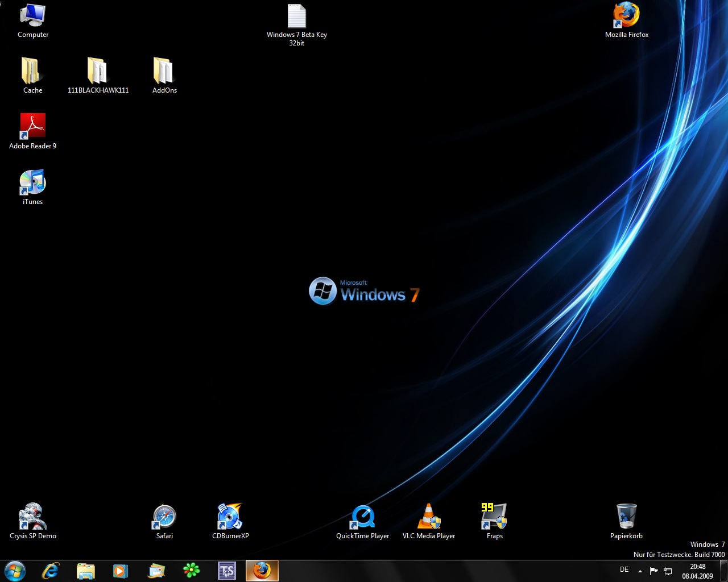Click the Show Desktop button at the end of the taskbar
The height and width of the screenshot is (582, 728).
tap(723, 571)
